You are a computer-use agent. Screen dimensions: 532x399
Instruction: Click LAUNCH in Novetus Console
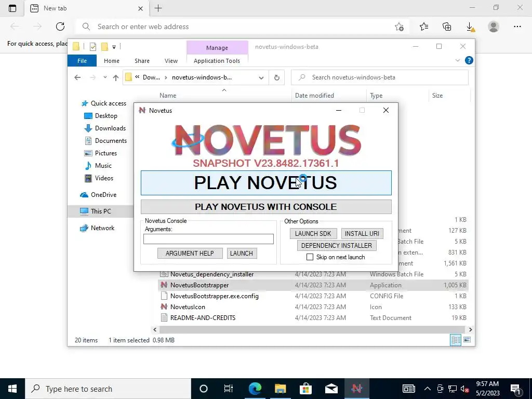[x=242, y=253]
